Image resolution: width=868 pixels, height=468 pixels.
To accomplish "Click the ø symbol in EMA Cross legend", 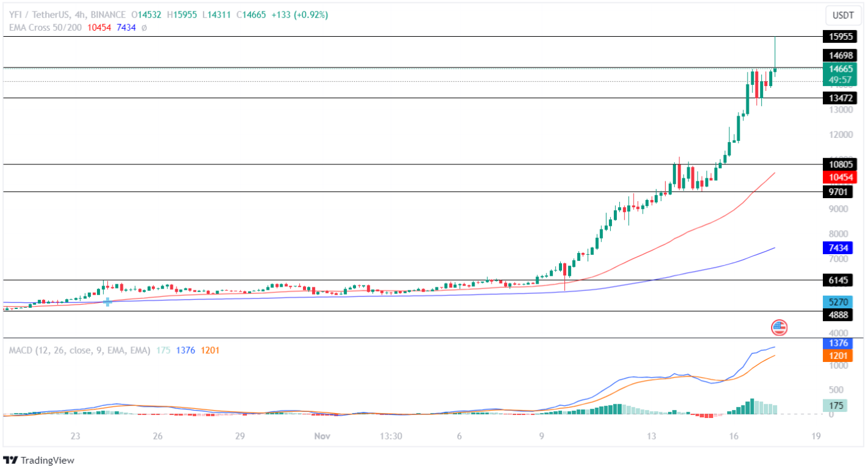I will pyautogui.click(x=145, y=28).
